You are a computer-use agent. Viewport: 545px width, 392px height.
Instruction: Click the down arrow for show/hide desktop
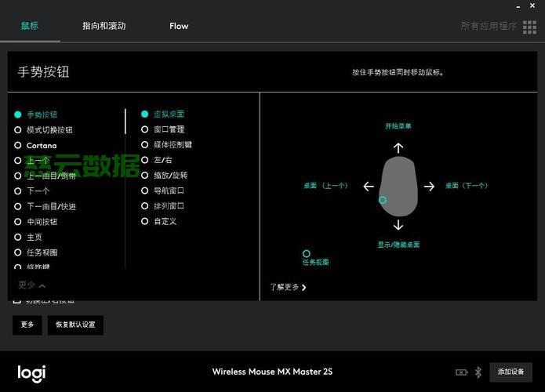click(398, 226)
